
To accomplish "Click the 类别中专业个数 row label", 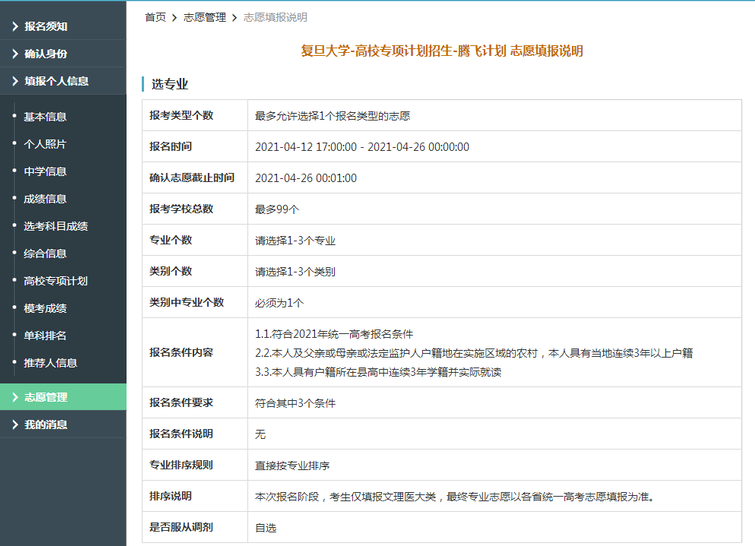I will pyautogui.click(x=186, y=302).
